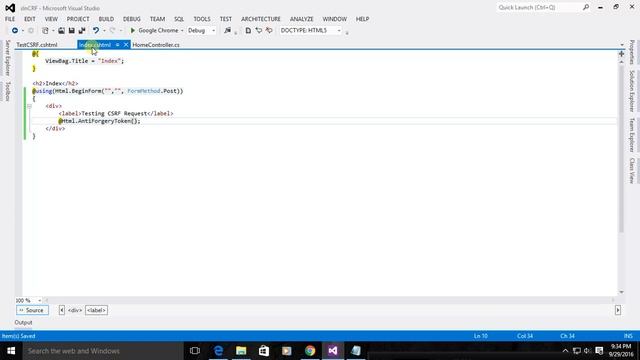Open the editor zoom level dropdown
This screenshot has height=360, width=640.
40,300
